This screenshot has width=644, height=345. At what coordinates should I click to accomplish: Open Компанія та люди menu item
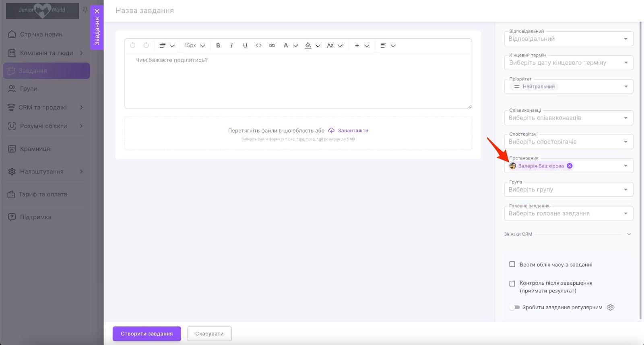tap(46, 53)
